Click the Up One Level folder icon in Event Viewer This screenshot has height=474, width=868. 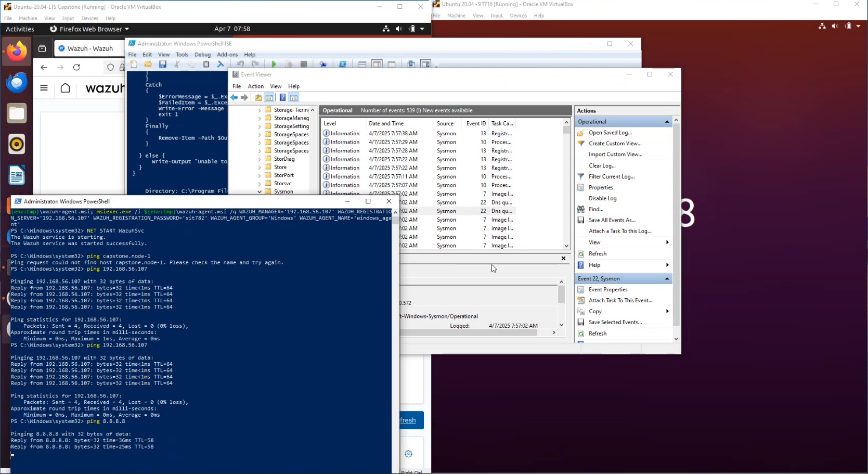point(258,97)
